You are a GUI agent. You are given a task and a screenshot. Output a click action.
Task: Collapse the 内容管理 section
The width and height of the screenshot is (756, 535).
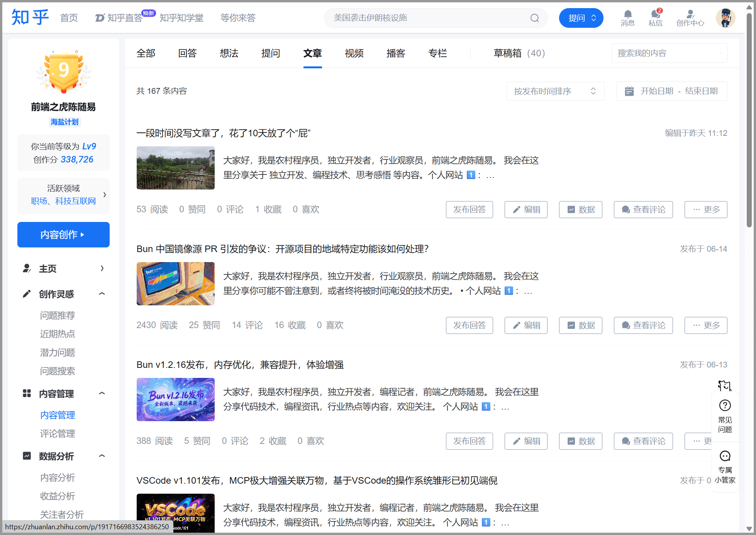[x=102, y=393]
